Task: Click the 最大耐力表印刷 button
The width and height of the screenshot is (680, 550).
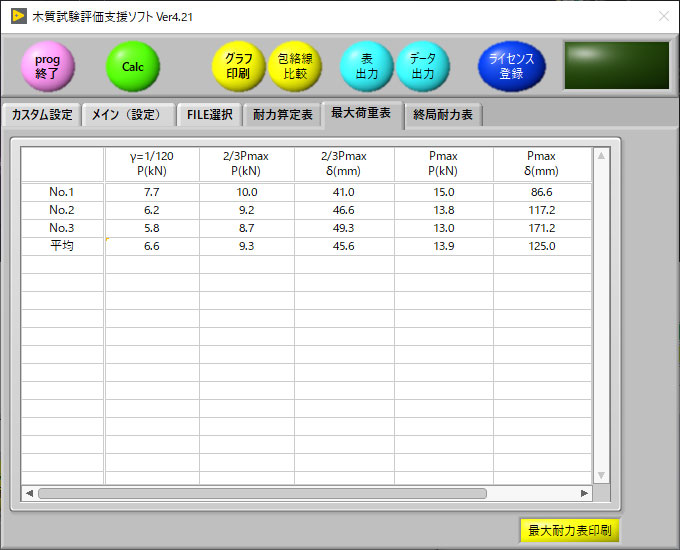Action: [569, 530]
